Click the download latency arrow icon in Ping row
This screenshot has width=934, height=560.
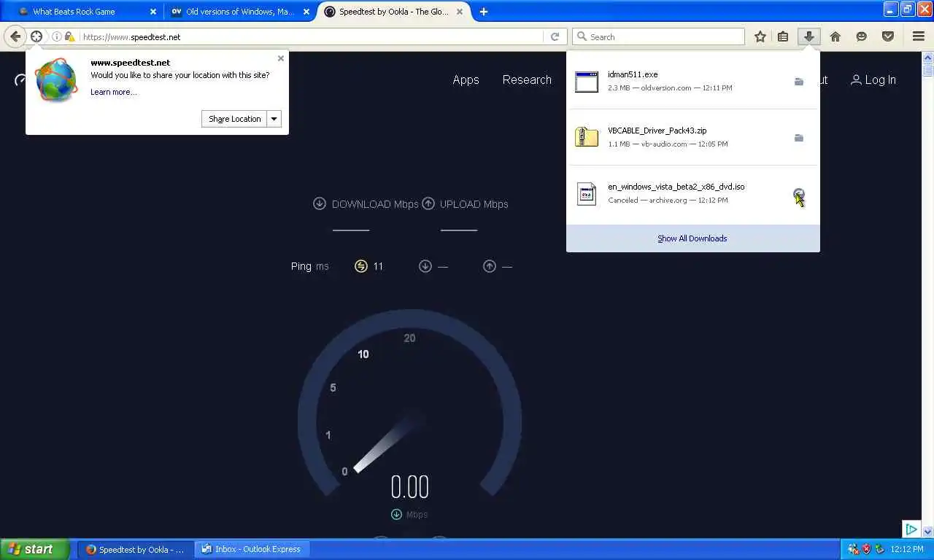(x=425, y=266)
